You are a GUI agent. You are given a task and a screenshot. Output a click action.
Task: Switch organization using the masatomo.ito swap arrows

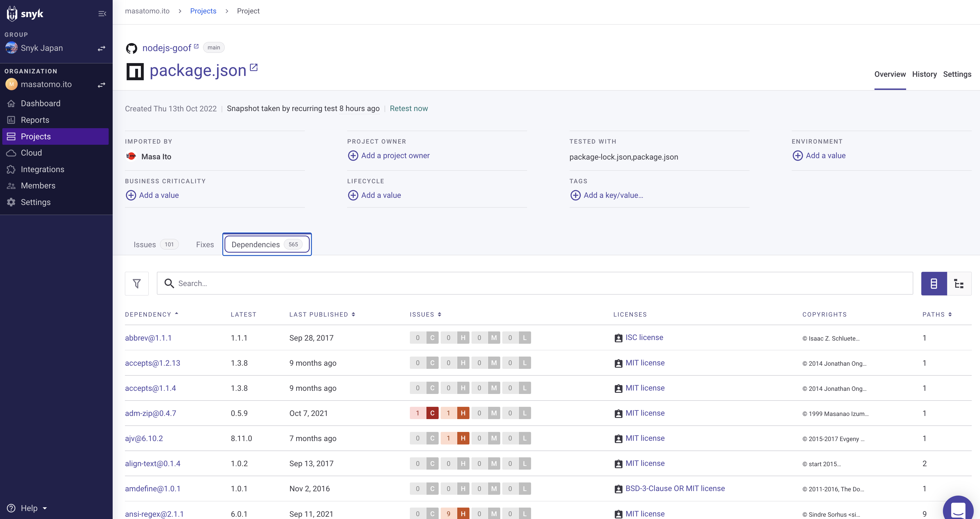click(102, 85)
